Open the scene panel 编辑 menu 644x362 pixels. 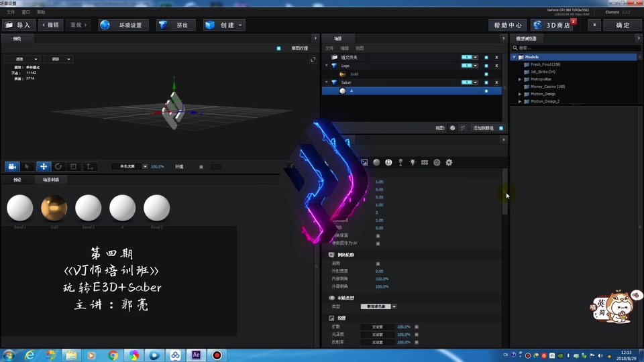345,48
